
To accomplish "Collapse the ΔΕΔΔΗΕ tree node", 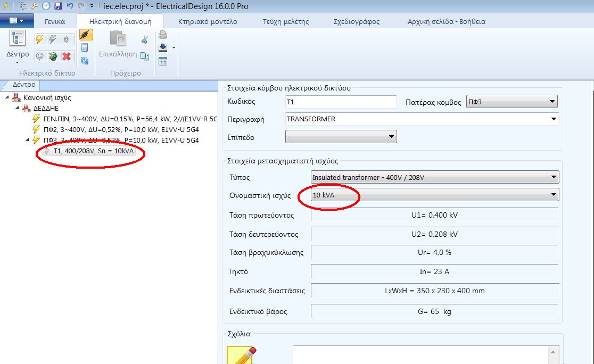I will coord(16,109).
